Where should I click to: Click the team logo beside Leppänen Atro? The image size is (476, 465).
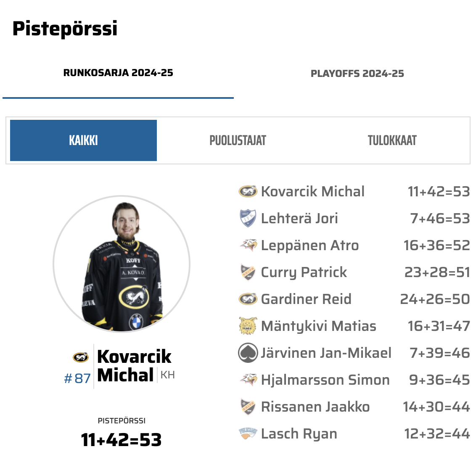pos(248,246)
